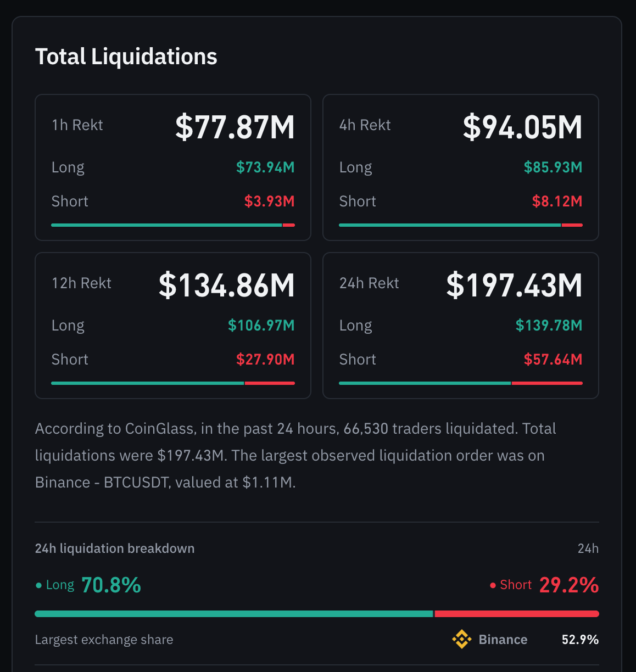The image size is (636, 672).
Task: Click the 1h Rekt long/short ratio bar
Action: click(173, 225)
